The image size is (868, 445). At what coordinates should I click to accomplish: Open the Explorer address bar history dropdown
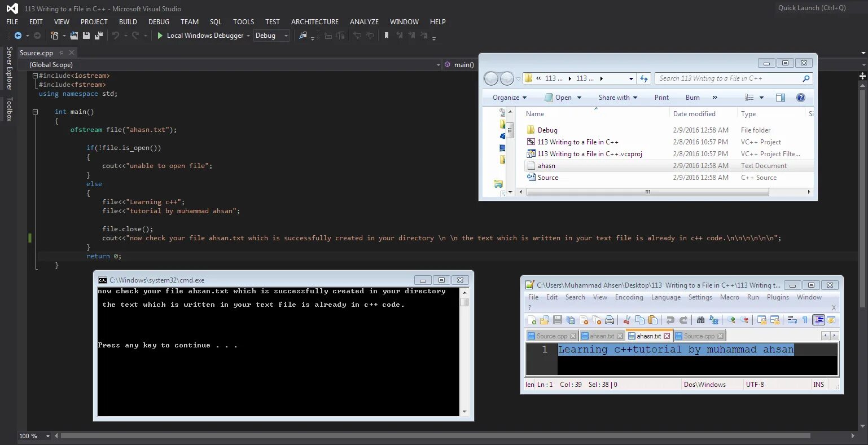coord(631,78)
